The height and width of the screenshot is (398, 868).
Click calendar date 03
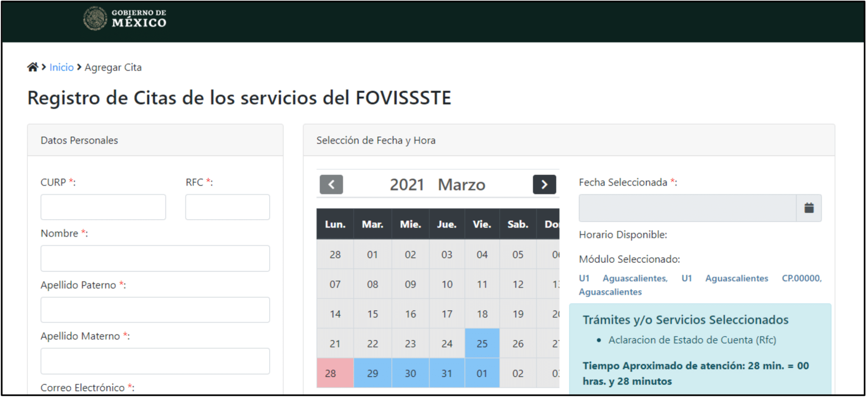point(447,254)
